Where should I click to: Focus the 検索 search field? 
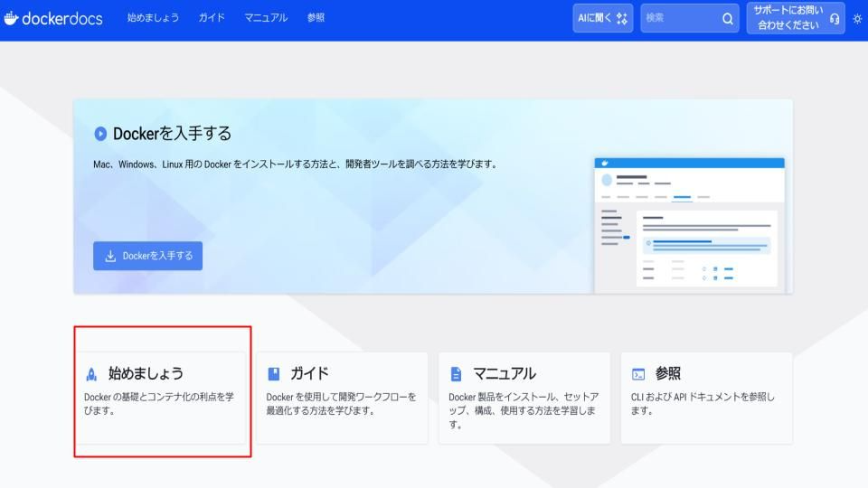point(678,19)
